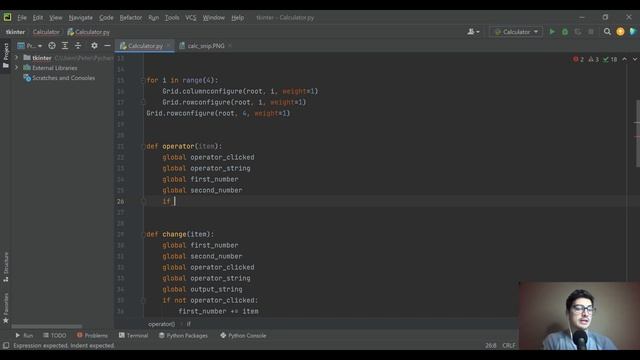Viewport: 640px width, 360px height.
Task: Click the CRLF line separator in the status bar
Action: click(x=509, y=346)
